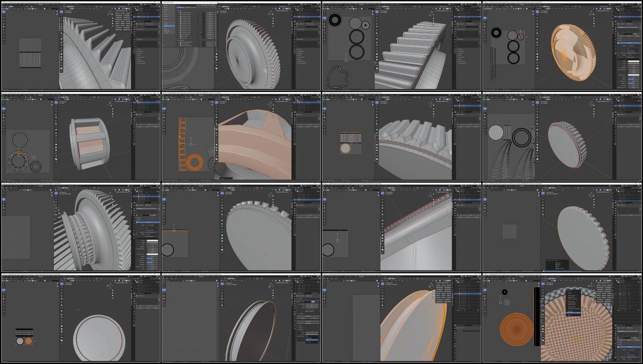
Task: Click highlighted category in Blender Preferences sidebar
Action: (x=169, y=26)
